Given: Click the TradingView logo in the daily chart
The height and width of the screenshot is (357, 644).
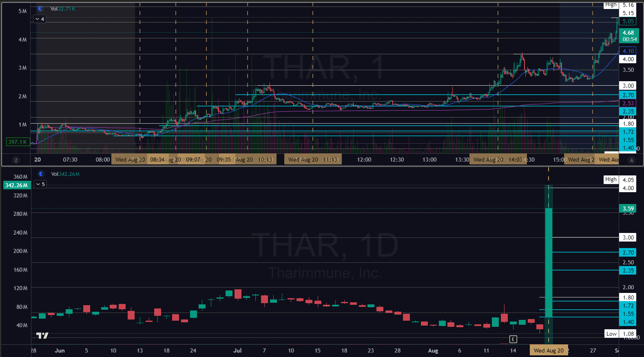Looking at the screenshot, I should (42, 335).
